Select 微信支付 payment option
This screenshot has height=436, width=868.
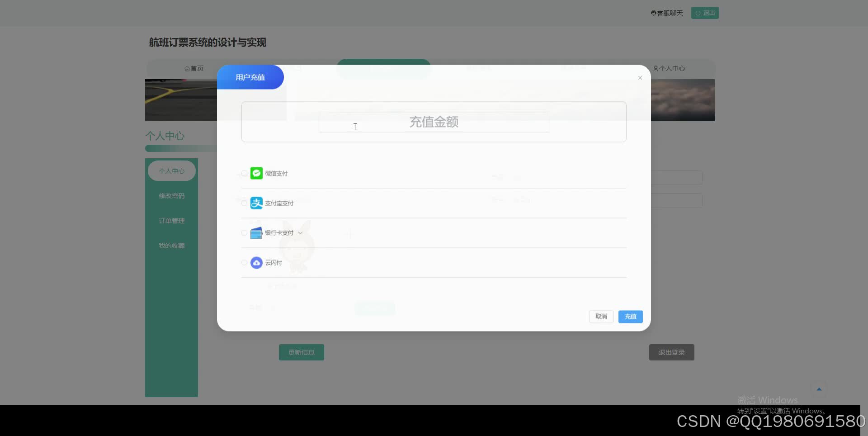[244, 173]
